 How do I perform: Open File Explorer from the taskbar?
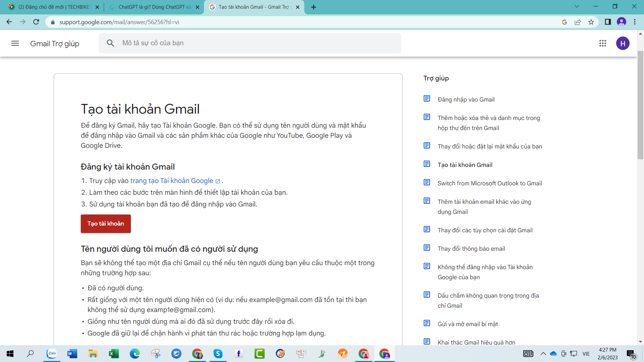point(93,354)
